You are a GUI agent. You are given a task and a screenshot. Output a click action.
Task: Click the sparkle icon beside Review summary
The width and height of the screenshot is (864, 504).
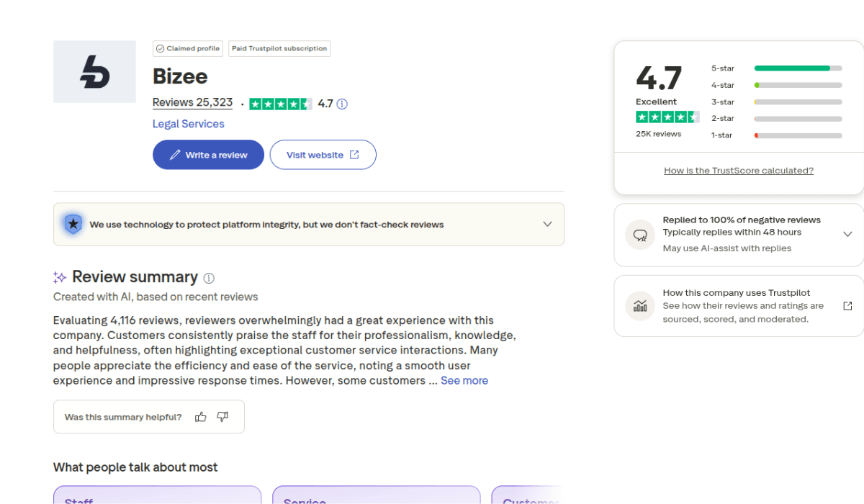pos(60,277)
